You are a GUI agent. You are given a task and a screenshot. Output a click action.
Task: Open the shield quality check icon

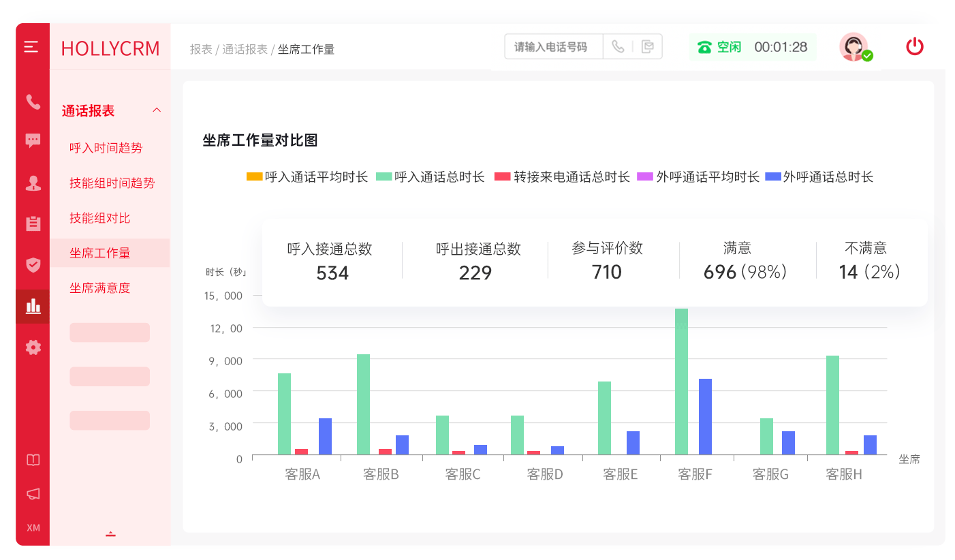[33, 264]
